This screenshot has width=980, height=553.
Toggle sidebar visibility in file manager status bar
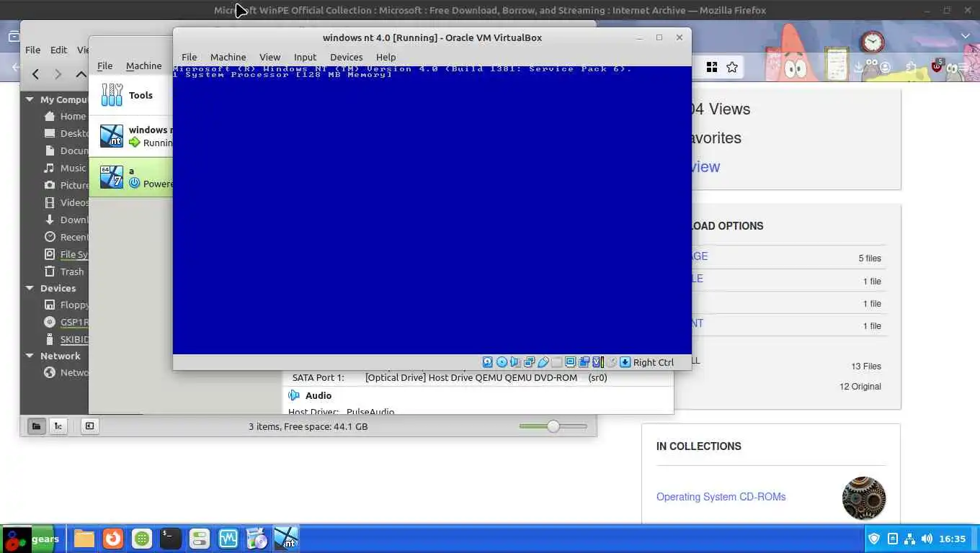coord(89,426)
